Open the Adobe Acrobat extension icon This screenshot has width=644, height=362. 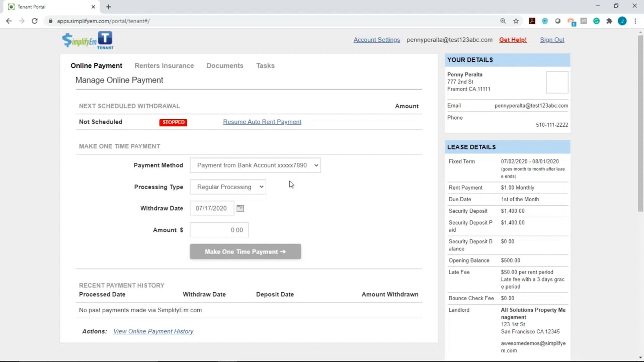(x=532, y=21)
